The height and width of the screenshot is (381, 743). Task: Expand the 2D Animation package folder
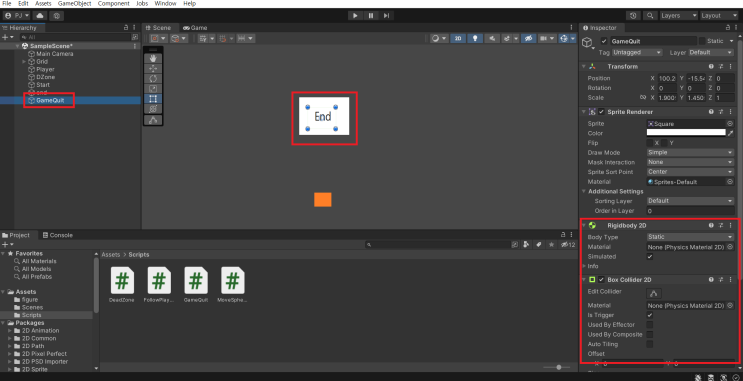click(10, 331)
